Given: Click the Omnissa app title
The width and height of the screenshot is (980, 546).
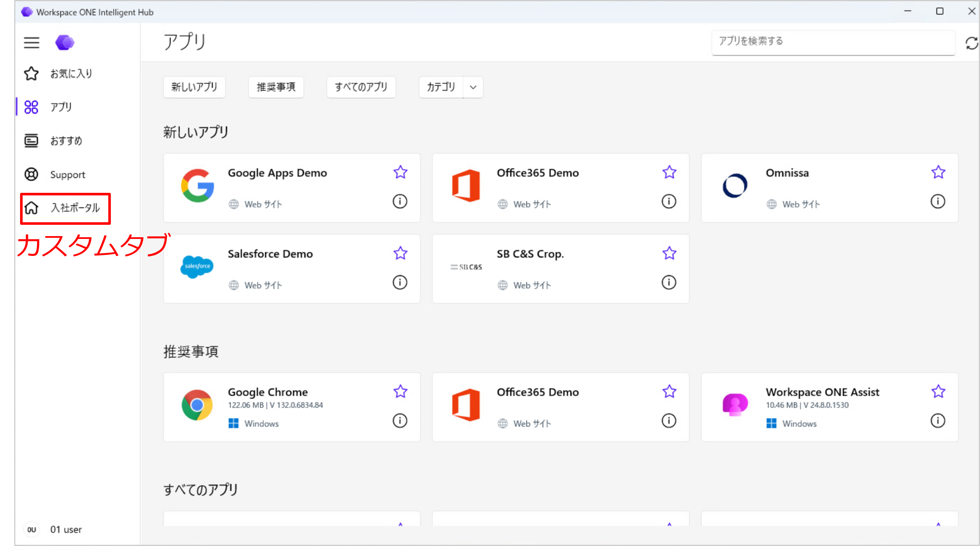Looking at the screenshot, I should pyautogui.click(x=787, y=173).
